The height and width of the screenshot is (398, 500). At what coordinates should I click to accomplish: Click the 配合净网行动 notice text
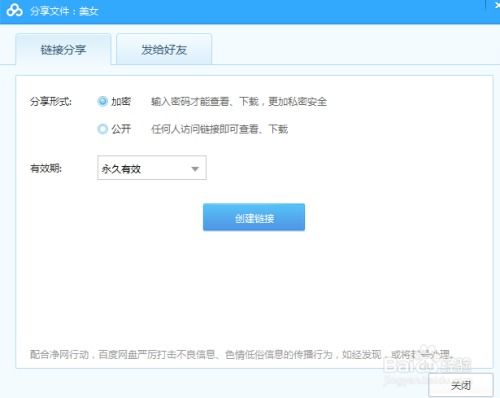[x=242, y=354]
